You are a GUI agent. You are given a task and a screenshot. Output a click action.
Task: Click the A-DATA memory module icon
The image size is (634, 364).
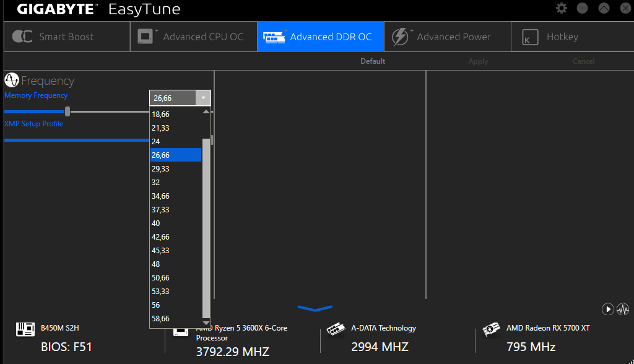(x=336, y=329)
